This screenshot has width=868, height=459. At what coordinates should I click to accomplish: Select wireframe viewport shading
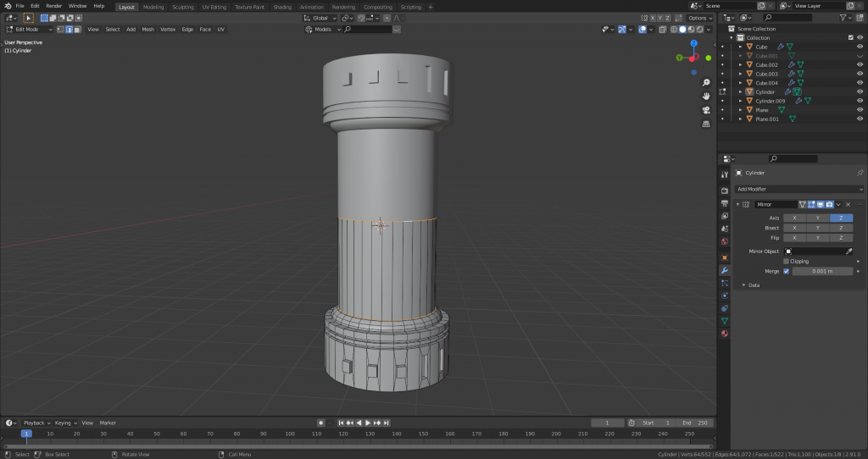tap(674, 30)
